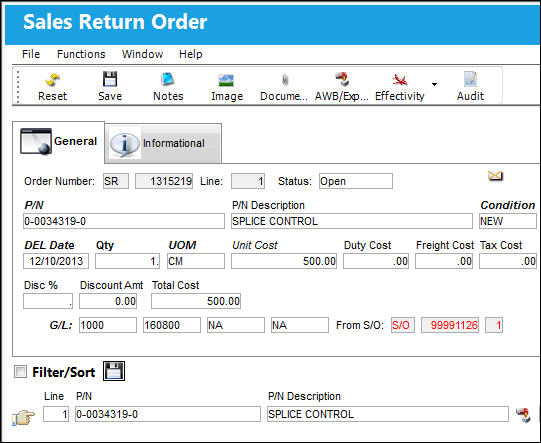This screenshot has height=443, width=541.
Task: Click the Total Cost field
Action: coord(196,301)
